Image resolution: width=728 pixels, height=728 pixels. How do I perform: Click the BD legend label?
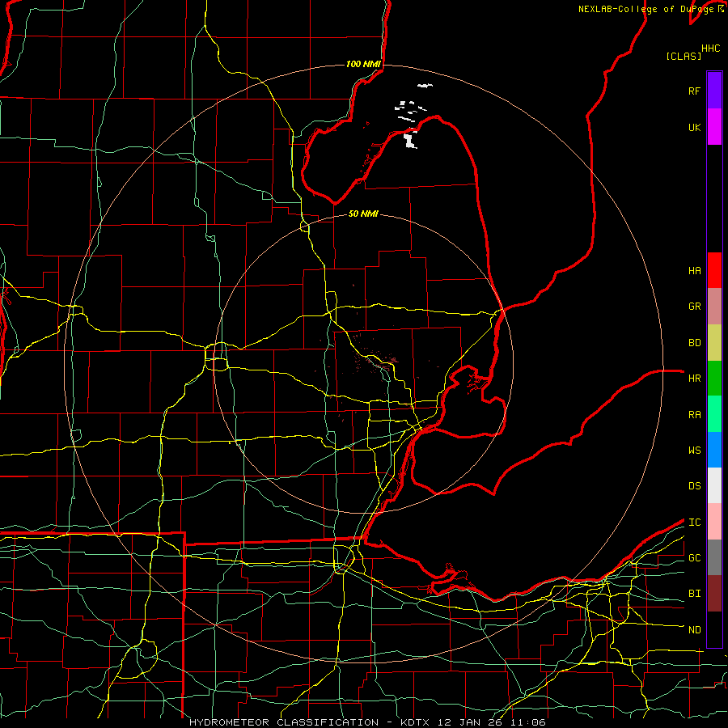pyautogui.click(x=694, y=343)
